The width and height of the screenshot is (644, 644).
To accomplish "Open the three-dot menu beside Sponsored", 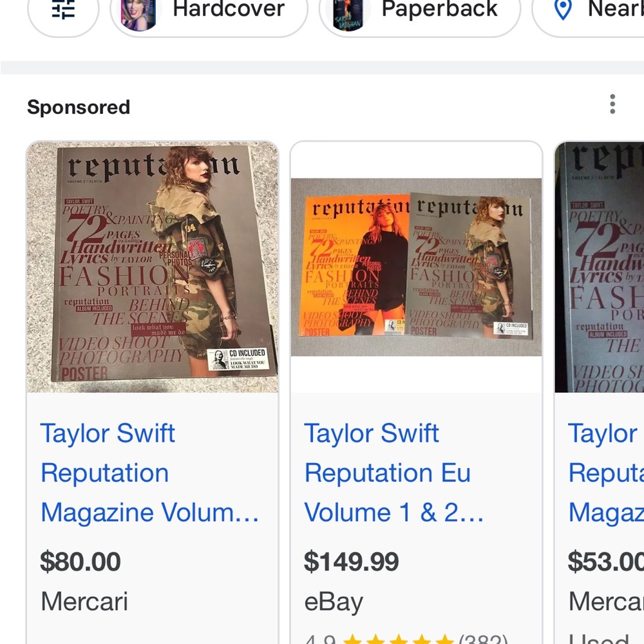I will (x=612, y=104).
